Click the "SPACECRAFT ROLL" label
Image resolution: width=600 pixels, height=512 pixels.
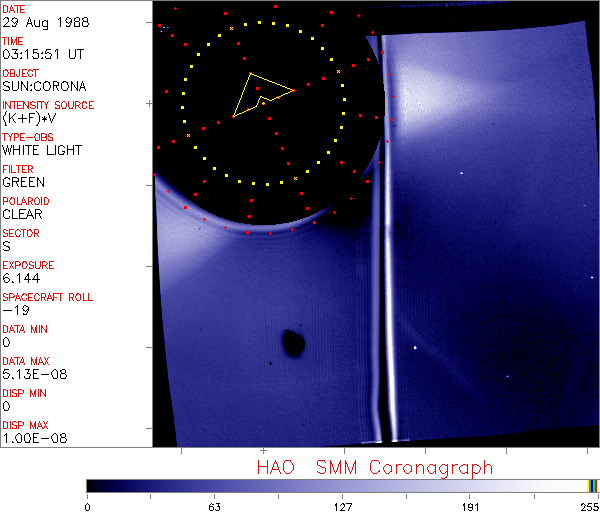(x=47, y=297)
